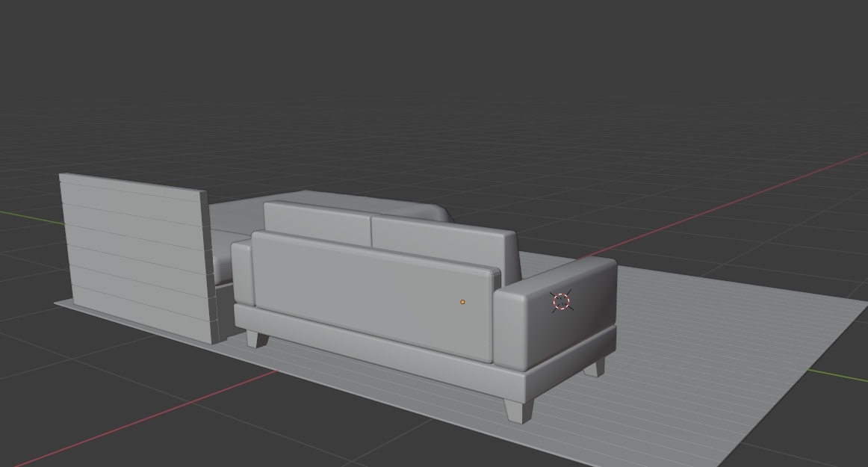Click the sofa's front-right corner leg
This screenshot has height=467, width=868.
517,411
